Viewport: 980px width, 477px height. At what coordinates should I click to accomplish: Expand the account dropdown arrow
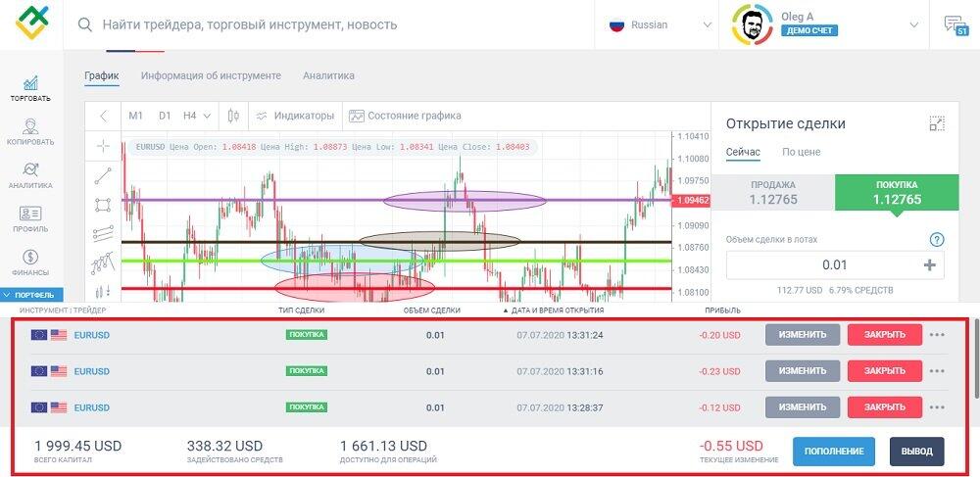[913, 24]
